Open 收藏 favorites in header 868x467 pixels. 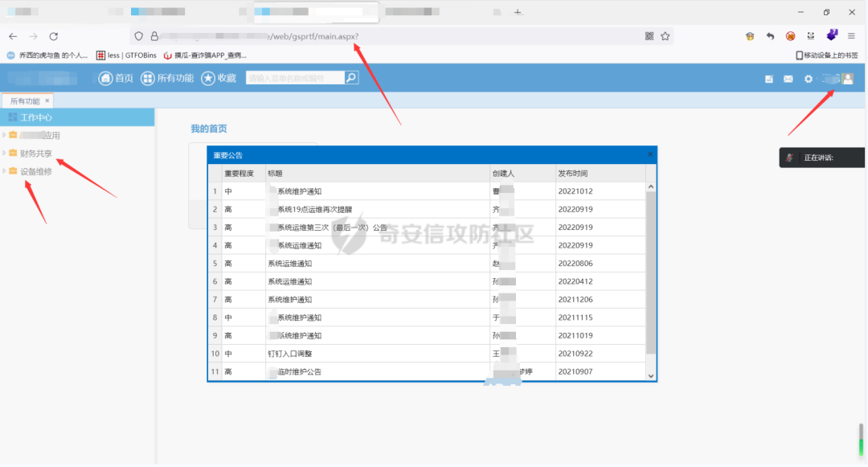(219, 79)
